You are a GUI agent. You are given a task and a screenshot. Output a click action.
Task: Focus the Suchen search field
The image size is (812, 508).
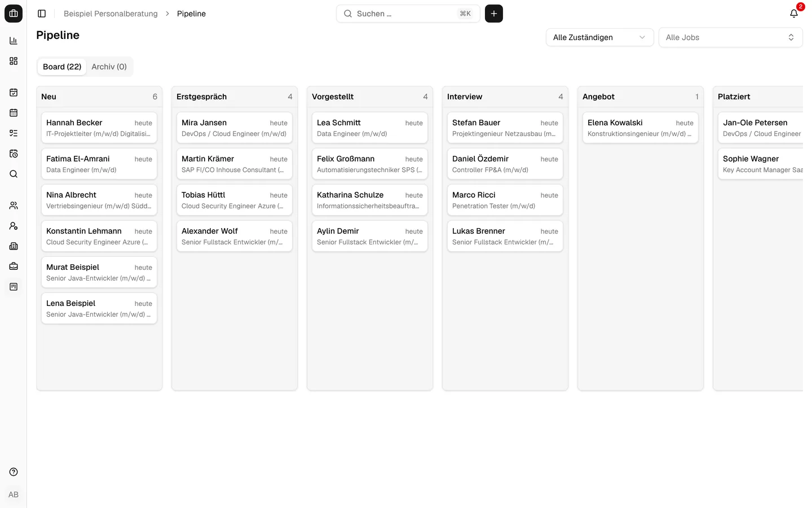point(408,14)
